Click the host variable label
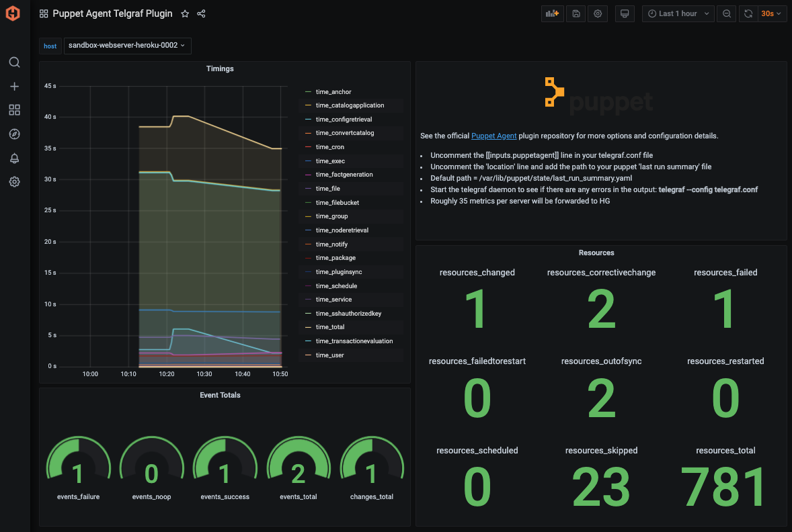792x532 pixels. [x=50, y=46]
